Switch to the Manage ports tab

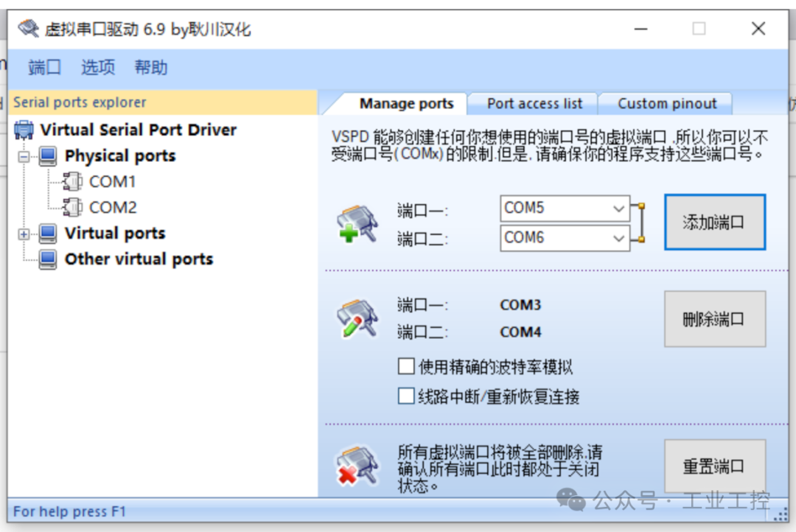coord(406,104)
